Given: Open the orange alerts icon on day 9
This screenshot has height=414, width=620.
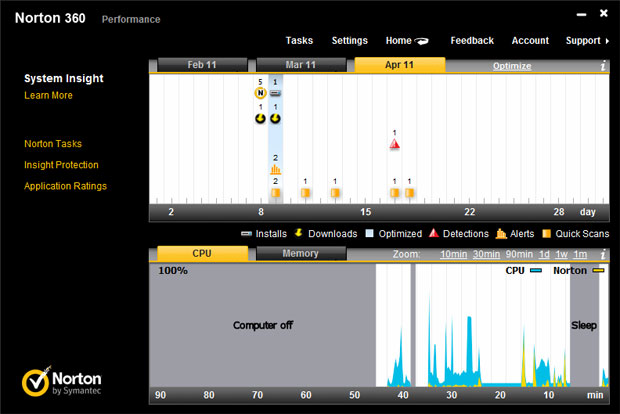Looking at the screenshot, I should 276,170.
